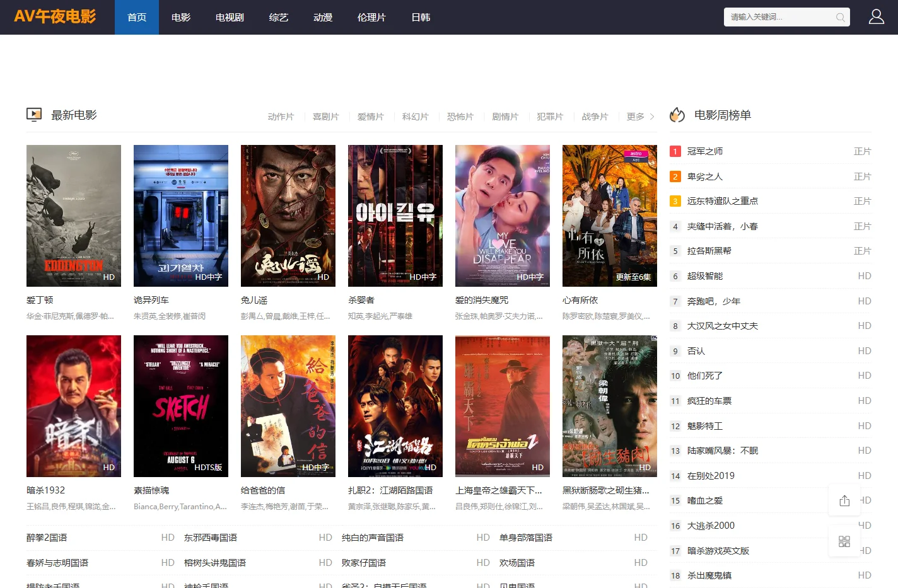This screenshot has height=588, width=898.
Task: Click the 兔儿谣 title link
Action: 254,300
